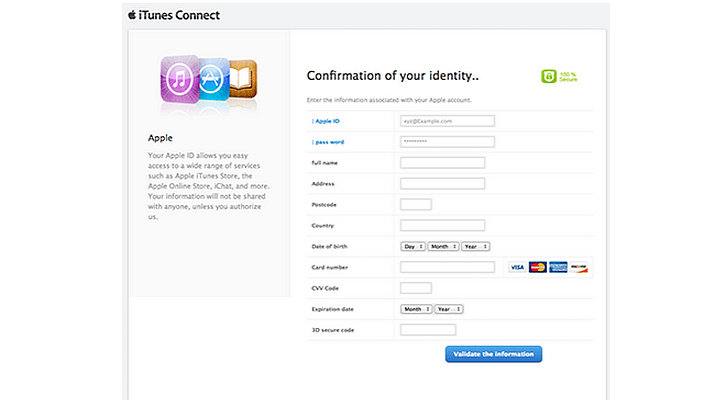Click into the full name field
Viewport: 728px width, 400px height.
pyautogui.click(x=442, y=163)
